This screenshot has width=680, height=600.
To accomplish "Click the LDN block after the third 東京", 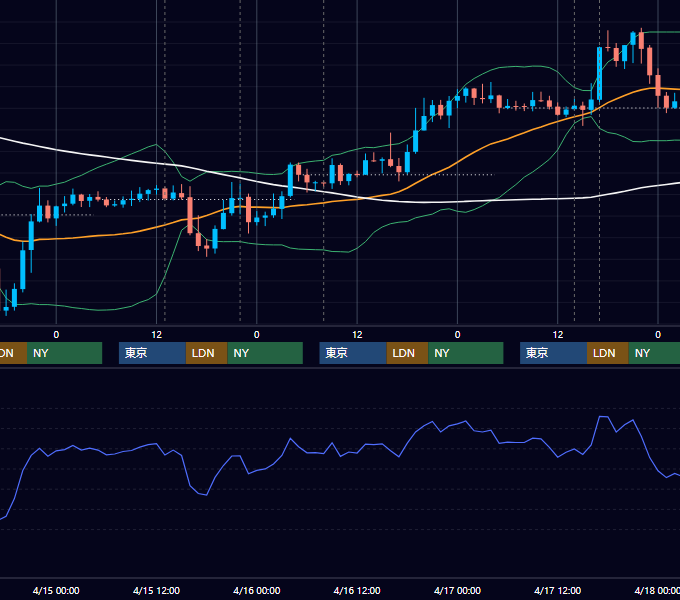I will click(608, 353).
